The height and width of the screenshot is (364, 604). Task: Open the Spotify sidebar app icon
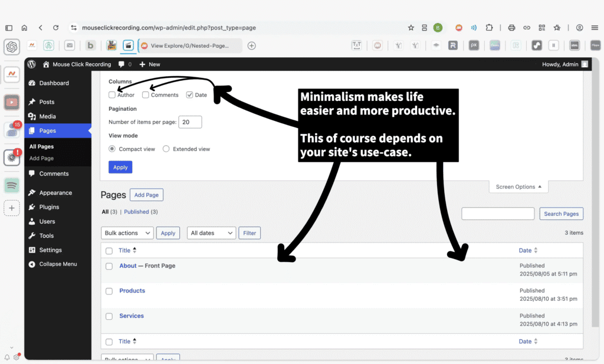tap(12, 185)
